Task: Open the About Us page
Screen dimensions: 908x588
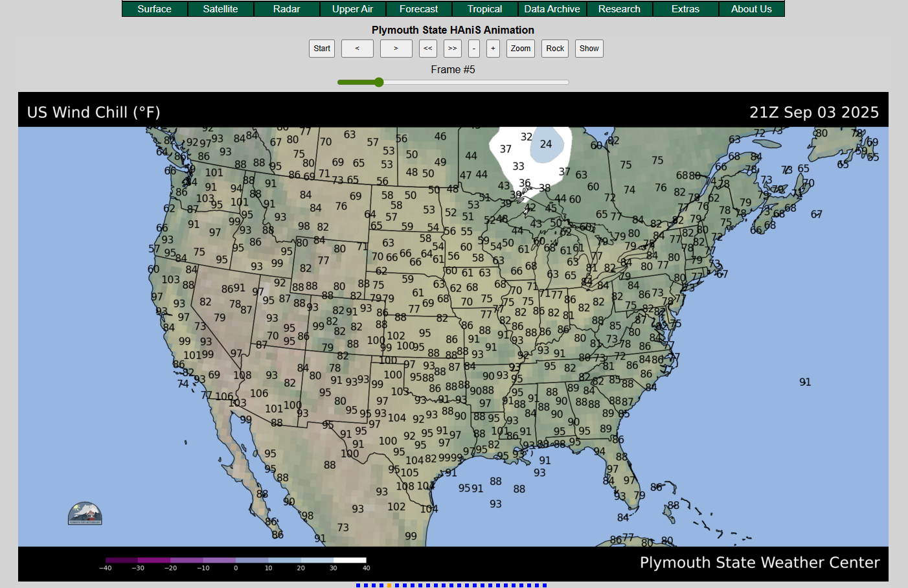Action: pyautogui.click(x=751, y=9)
